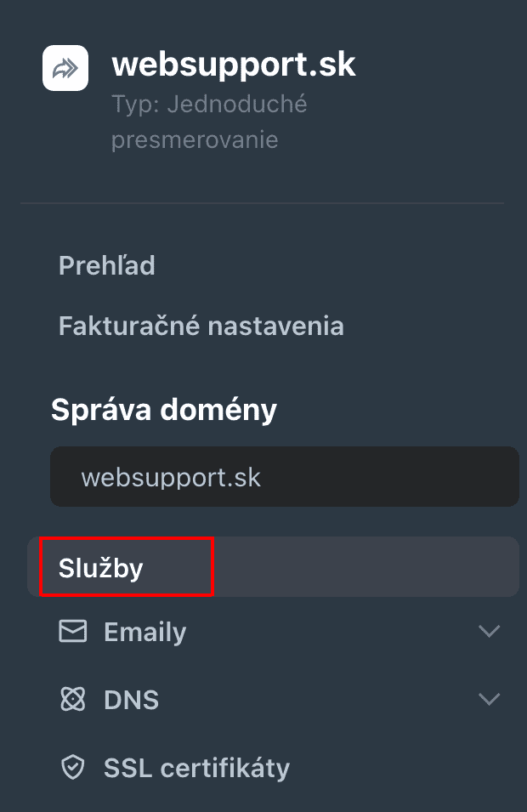Click the word presmerovanie under the title
Viewport: 527px width, 812px height.
[195, 139]
